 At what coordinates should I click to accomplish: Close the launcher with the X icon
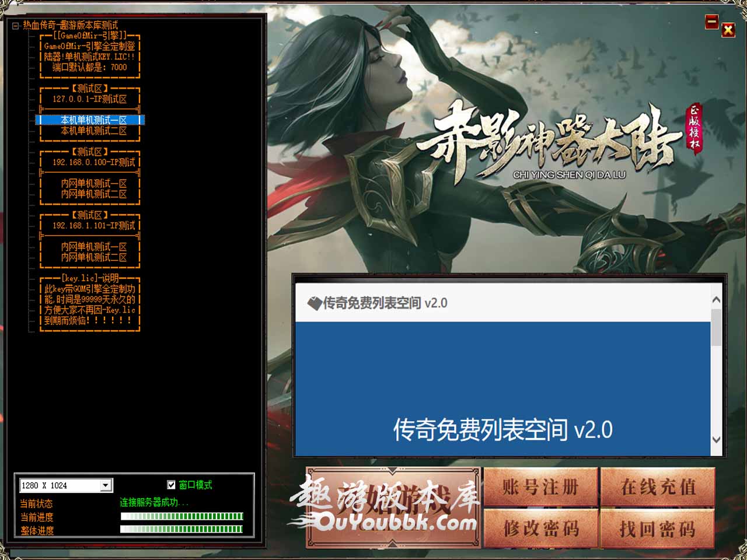pyautogui.click(x=728, y=30)
